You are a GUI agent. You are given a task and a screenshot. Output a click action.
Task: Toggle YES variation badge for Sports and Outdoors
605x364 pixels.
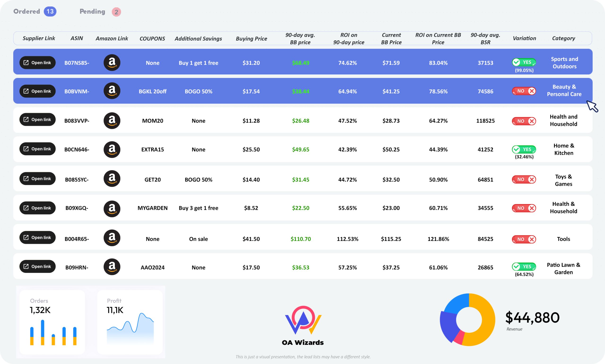click(524, 62)
